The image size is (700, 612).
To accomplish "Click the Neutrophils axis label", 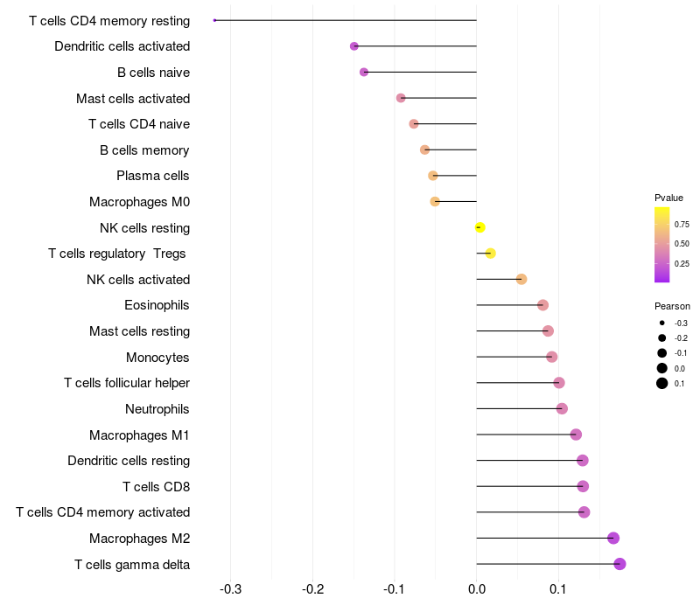I will click(157, 409).
